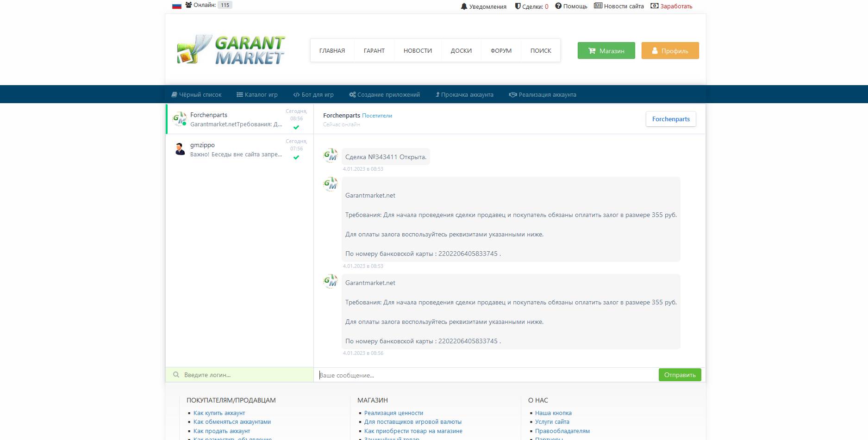Viewport: 868px width, 440px height.
Task: Open Как продать аккаунт link
Action: (x=222, y=431)
